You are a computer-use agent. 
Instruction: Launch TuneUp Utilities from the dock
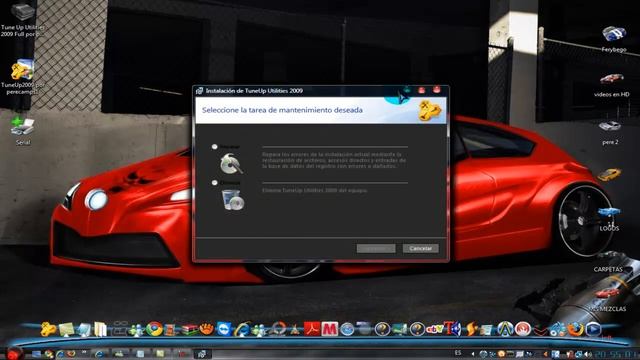coord(48,329)
